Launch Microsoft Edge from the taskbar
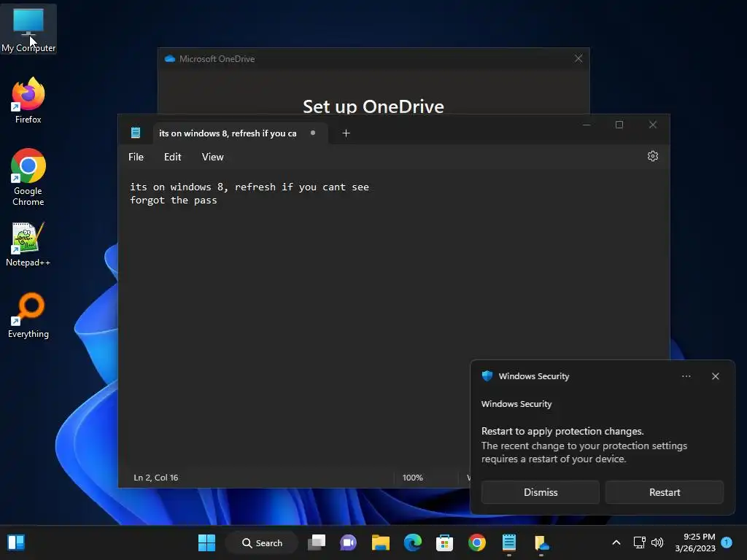The image size is (747, 560). [x=413, y=542]
